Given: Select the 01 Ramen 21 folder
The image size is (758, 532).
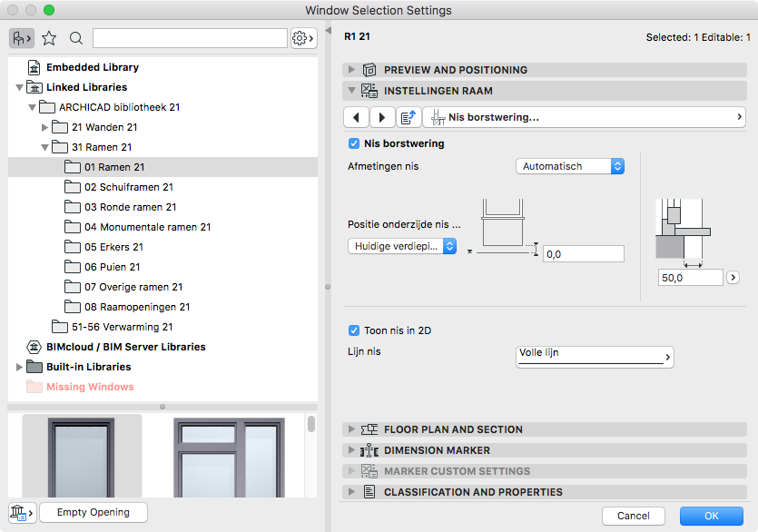Looking at the screenshot, I should pos(162,167).
